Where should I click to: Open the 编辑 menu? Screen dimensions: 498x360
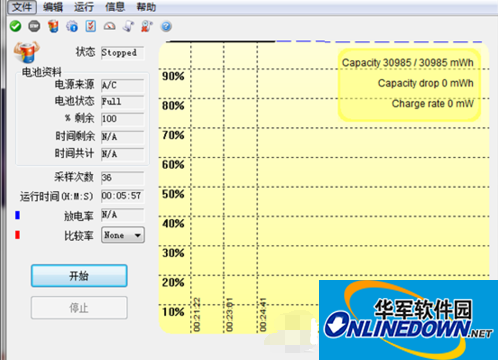pyautogui.click(x=53, y=7)
